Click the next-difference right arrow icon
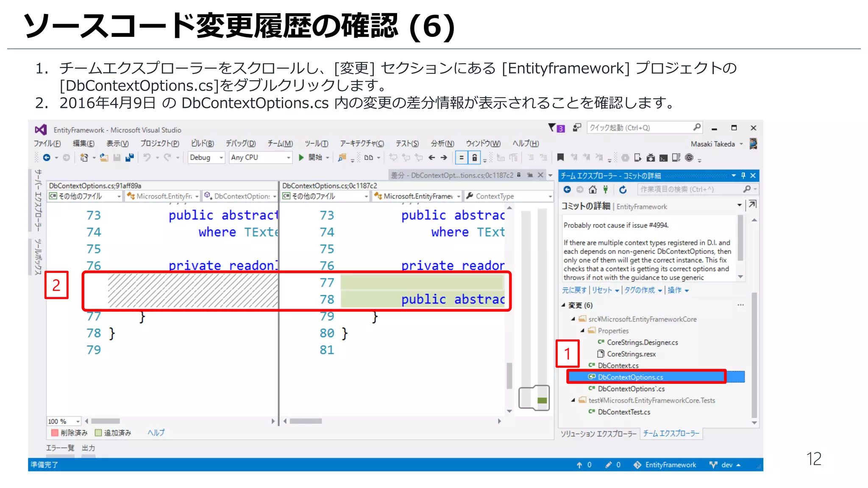Screen dimensions: 868x488 [x=444, y=158]
